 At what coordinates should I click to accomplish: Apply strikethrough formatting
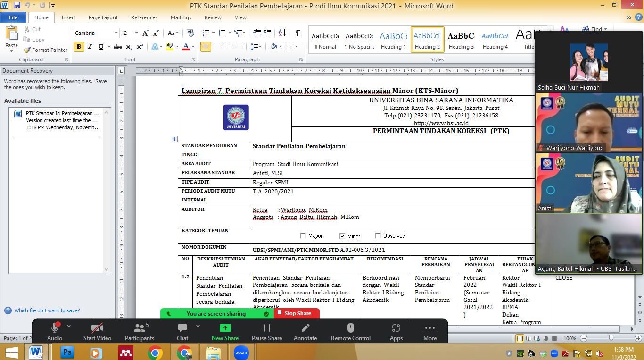pyautogui.click(x=118, y=47)
